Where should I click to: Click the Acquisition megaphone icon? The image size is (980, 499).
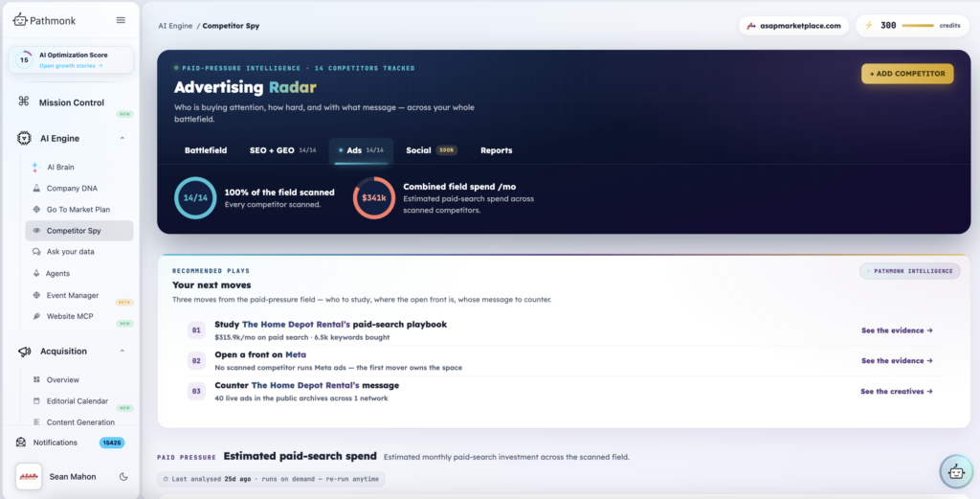click(24, 352)
